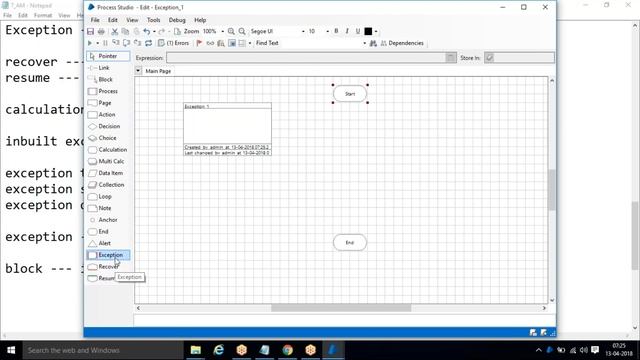Screen dimensions: 640x360
Task: Open the View menu in Process Studio
Action: tap(132, 20)
